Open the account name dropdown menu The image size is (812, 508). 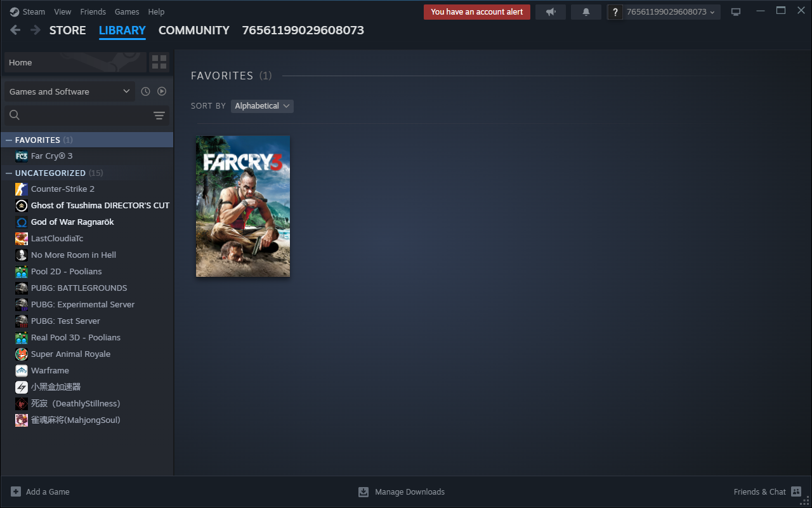(671, 12)
